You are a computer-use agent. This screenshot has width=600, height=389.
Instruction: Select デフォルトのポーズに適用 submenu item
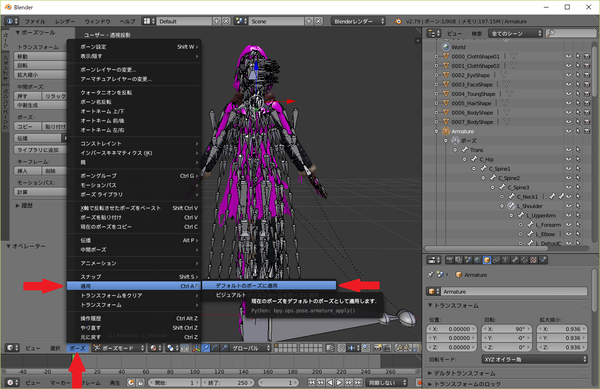tap(269, 285)
